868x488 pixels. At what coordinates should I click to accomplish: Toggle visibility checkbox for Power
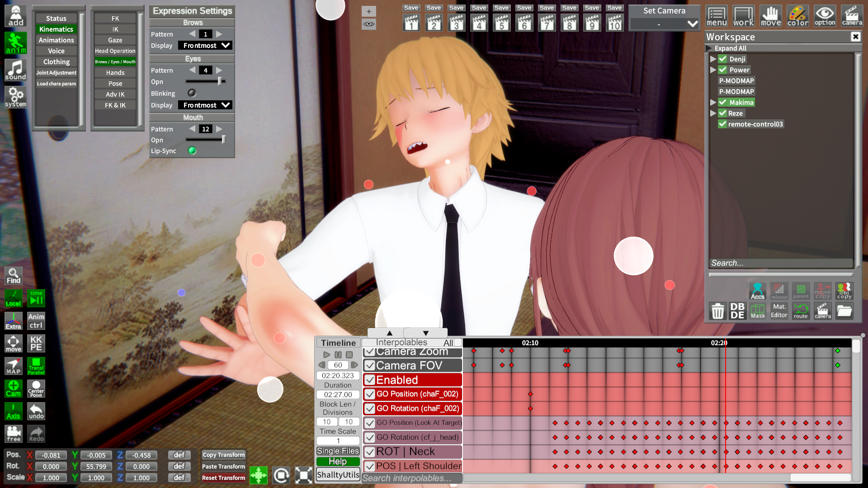tap(722, 70)
